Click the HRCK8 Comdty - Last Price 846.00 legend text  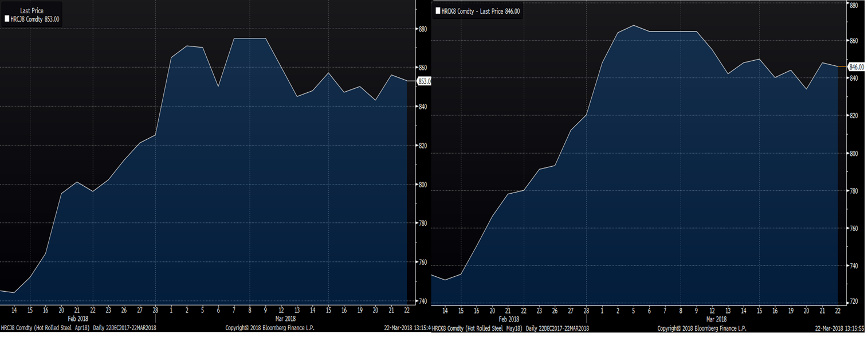point(480,11)
